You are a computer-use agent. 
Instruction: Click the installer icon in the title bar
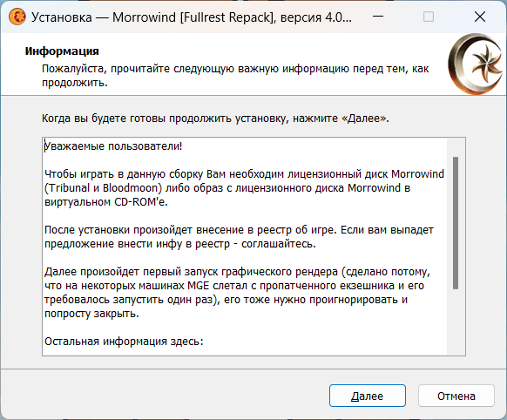17,17
